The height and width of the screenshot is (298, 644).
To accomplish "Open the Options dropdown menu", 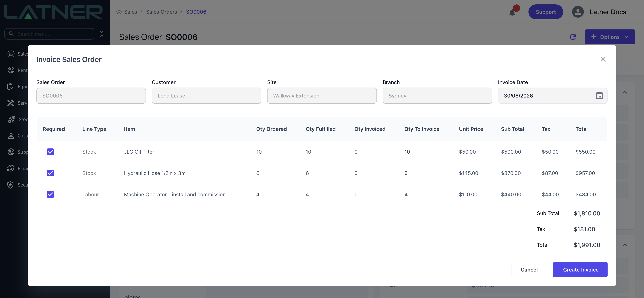I will 609,37.
